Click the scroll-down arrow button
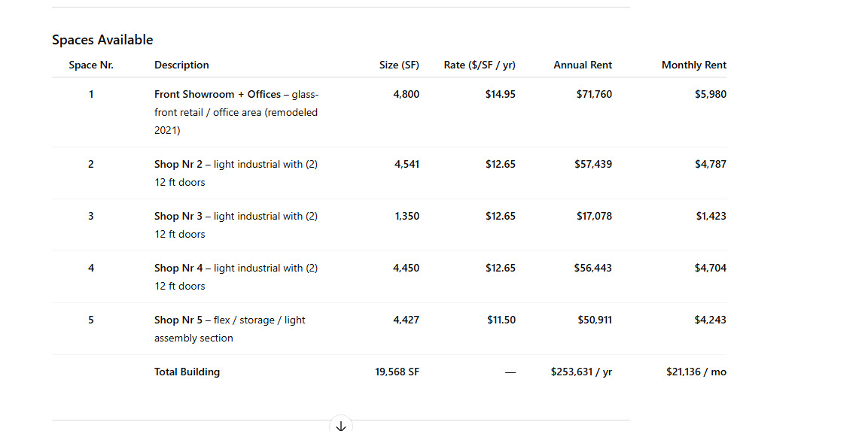Image resolution: width=868 pixels, height=431 pixels. point(340,425)
